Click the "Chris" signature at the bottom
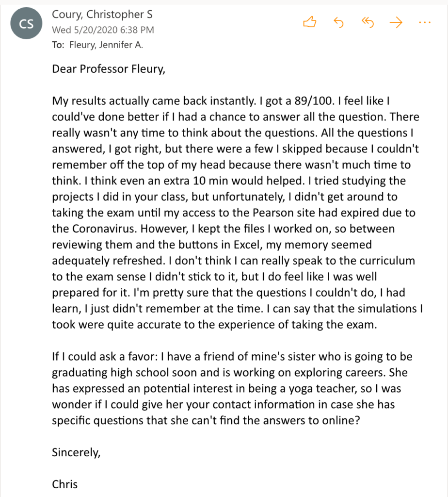The height and width of the screenshot is (497, 448). pos(65,484)
